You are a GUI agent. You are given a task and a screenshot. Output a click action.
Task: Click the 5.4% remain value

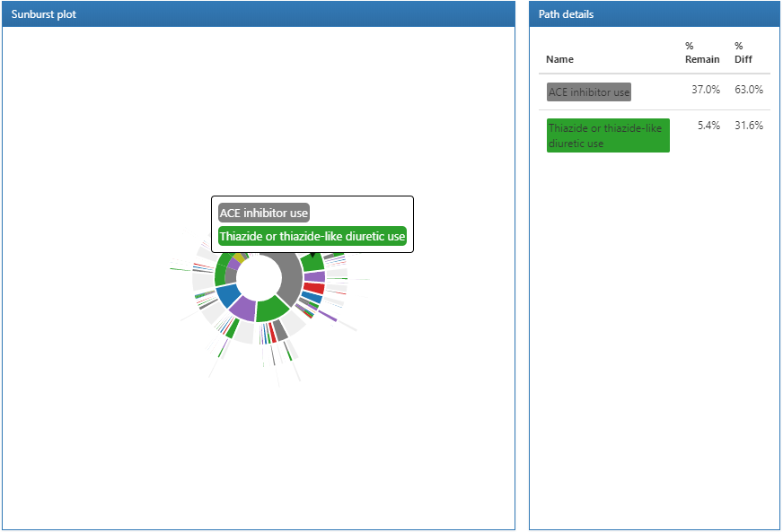coord(708,126)
